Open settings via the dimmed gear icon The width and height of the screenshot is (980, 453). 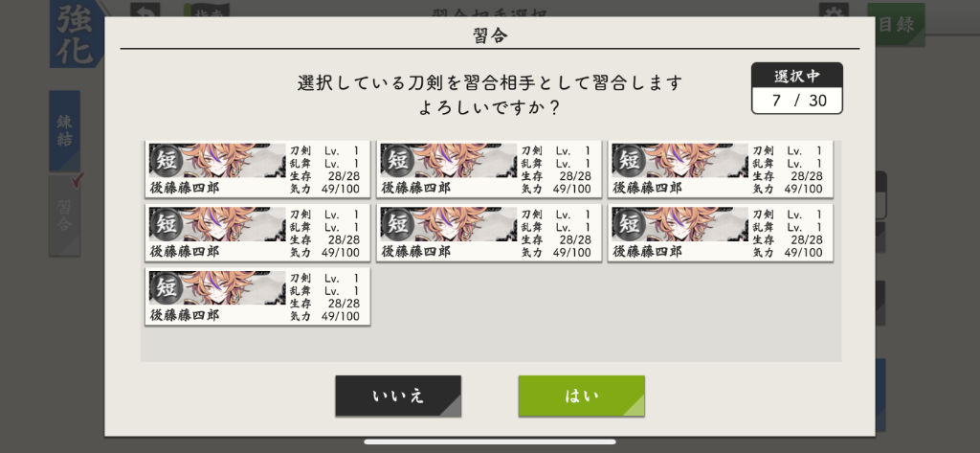click(835, 11)
